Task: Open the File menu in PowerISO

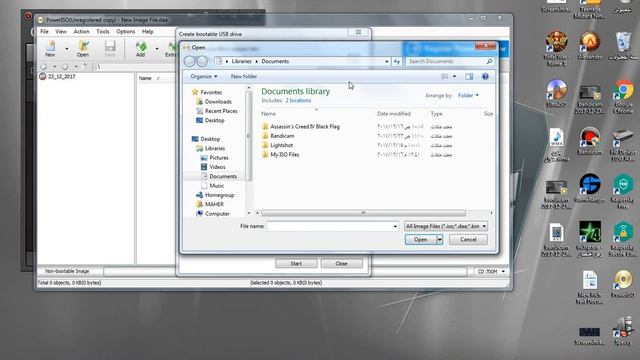Action: click(44, 31)
